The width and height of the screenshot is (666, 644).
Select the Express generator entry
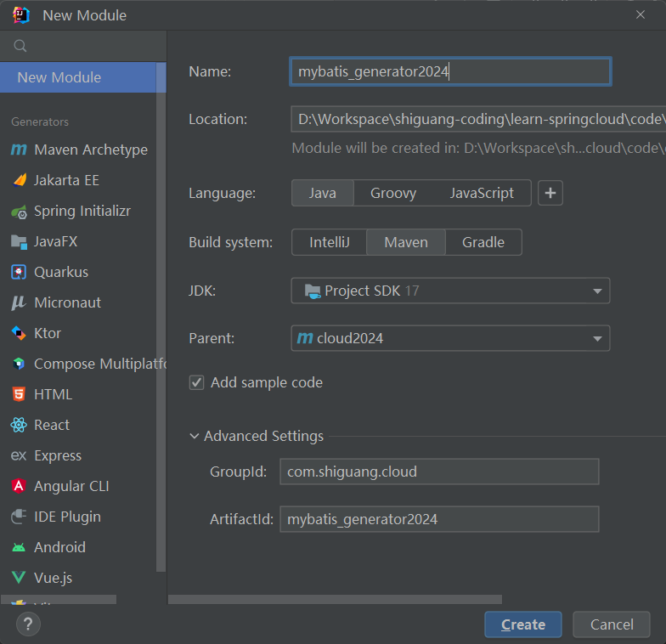78,455
